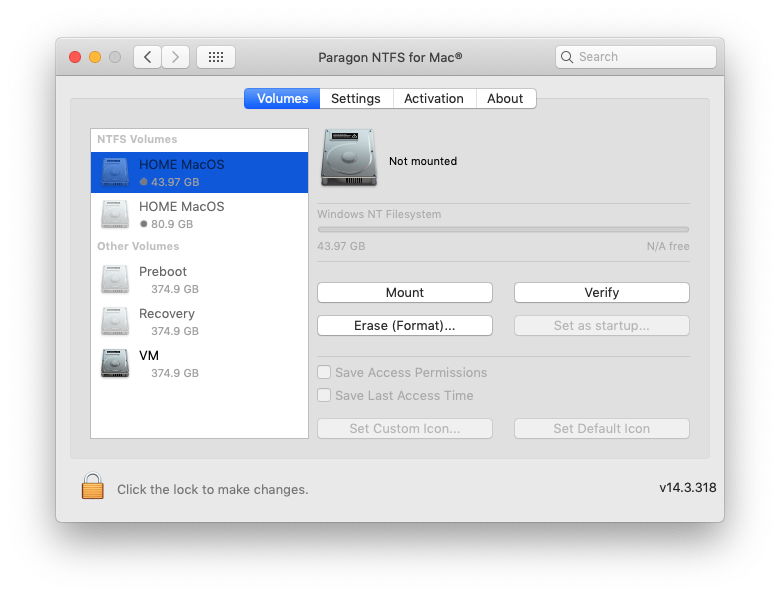This screenshot has width=780, height=596.
Task: Click 43.97 GB size under filesystem bar
Action: tap(341, 246)
